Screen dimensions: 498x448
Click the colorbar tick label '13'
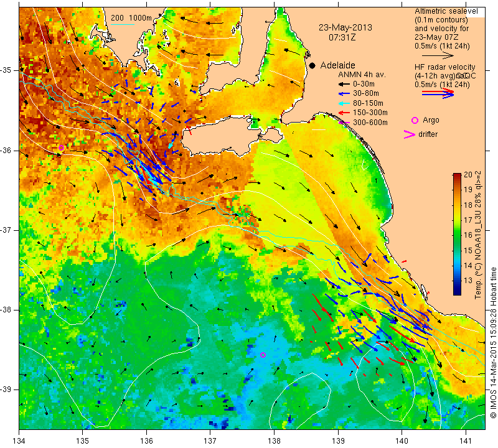coord(468,281)
